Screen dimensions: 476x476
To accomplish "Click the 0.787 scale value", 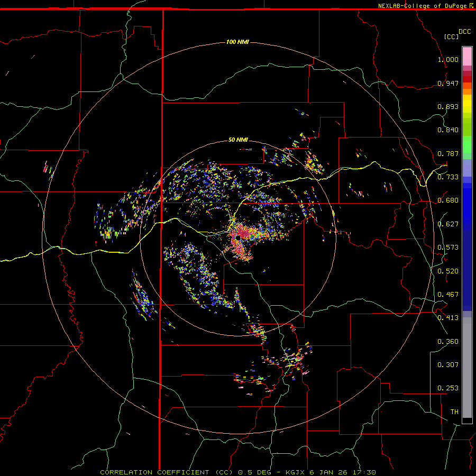I will click(x=448, y=153).
